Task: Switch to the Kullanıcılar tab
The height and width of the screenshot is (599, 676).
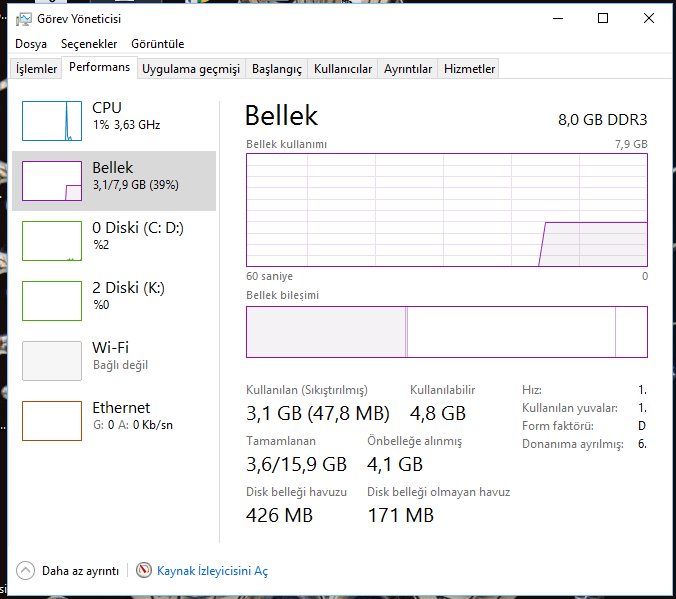Action: pos(343,69)
